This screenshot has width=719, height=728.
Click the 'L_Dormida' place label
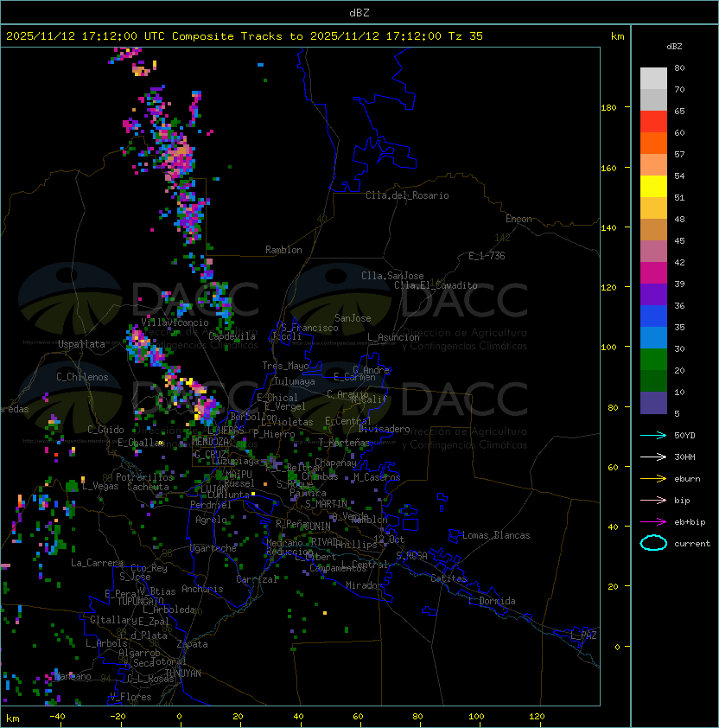[x=492, y=601]
